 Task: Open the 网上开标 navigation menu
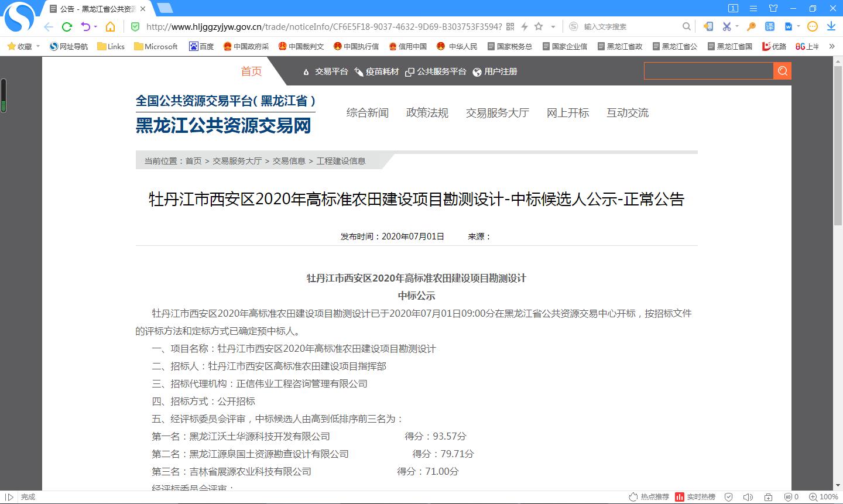pyautogui.click(x=568, y=113)
